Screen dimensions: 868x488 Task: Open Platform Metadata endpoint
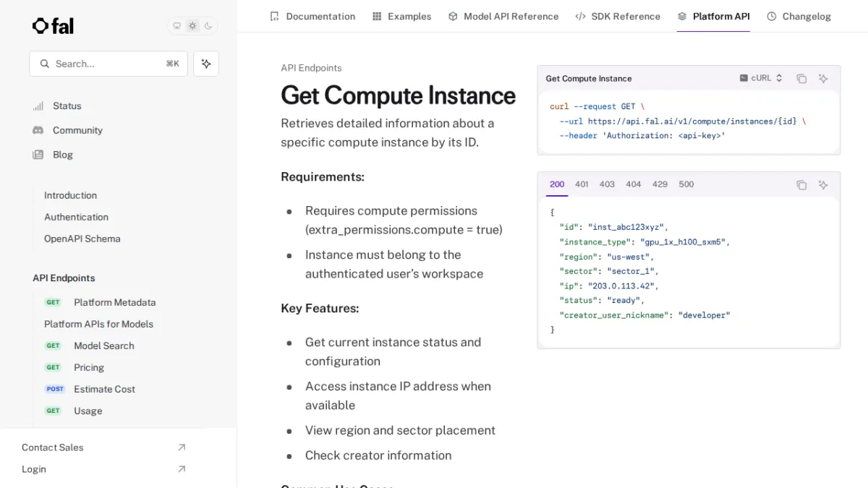click(x=114, y=302)
